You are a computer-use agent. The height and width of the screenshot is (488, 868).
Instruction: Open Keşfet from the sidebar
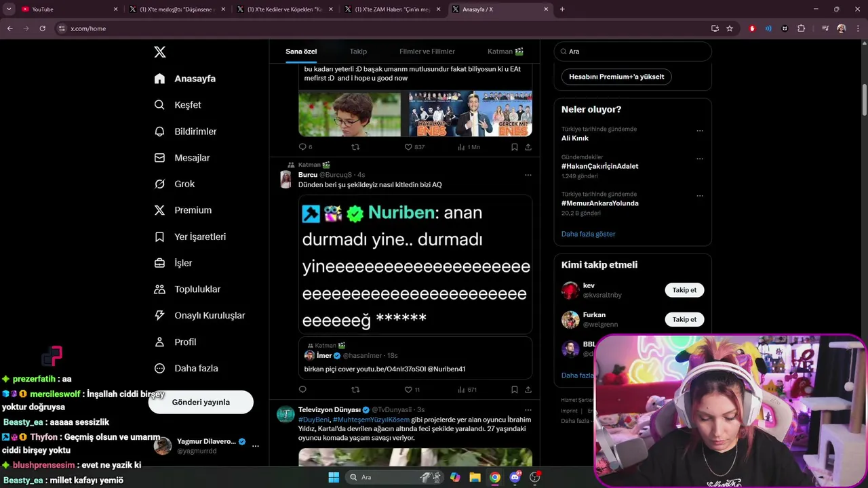coord(178,105)
